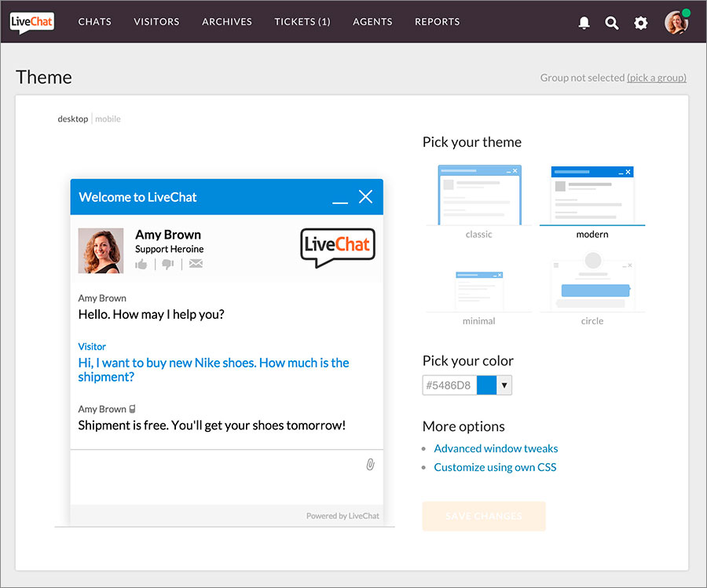The image size is (707, 588).
Task: Click the pick a group link
Action: (x=657, y=78)
